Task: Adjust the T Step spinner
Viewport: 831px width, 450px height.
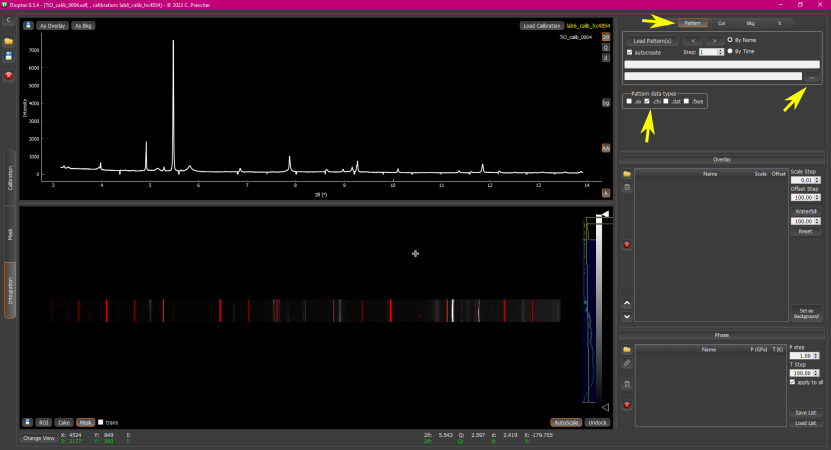Action: [x=805, y=373]
